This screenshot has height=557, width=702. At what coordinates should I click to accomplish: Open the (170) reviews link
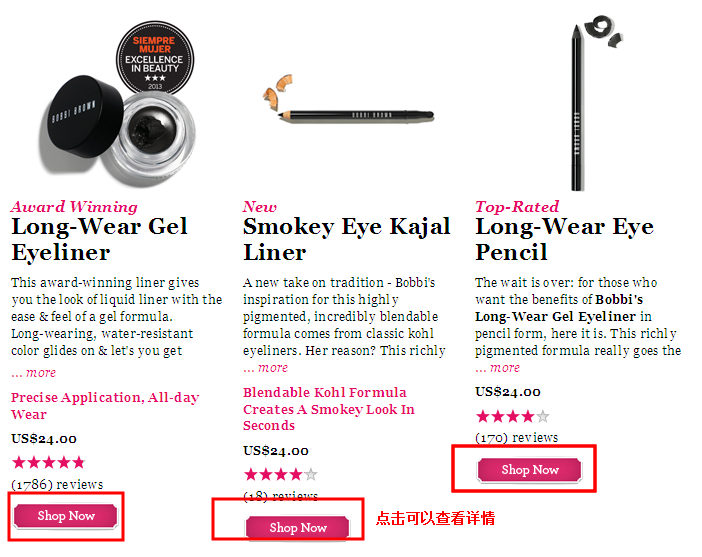pyautogui.click(x=517, y=437)
